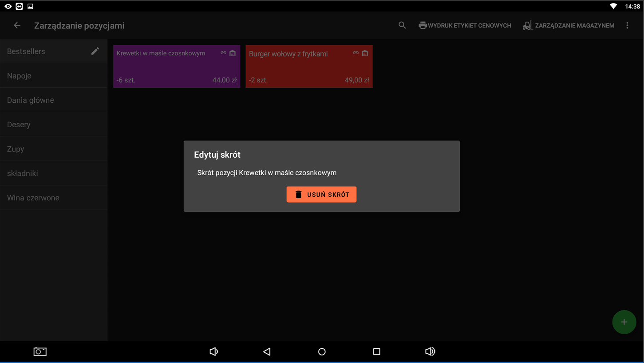Open the Wina czerwone category
Screen dimensions: 644x363
pyautogui.click(x=33, y=198)
